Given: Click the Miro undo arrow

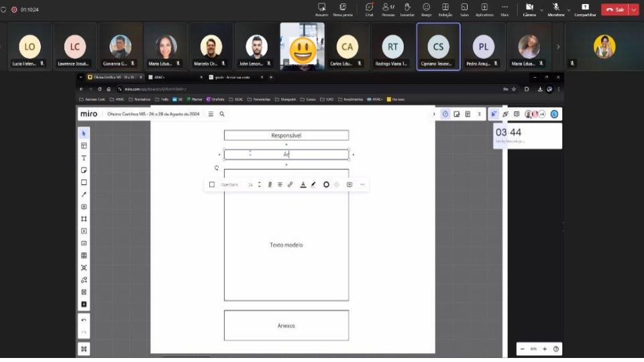Looking at the screenshot, I should tap(84, 320).
